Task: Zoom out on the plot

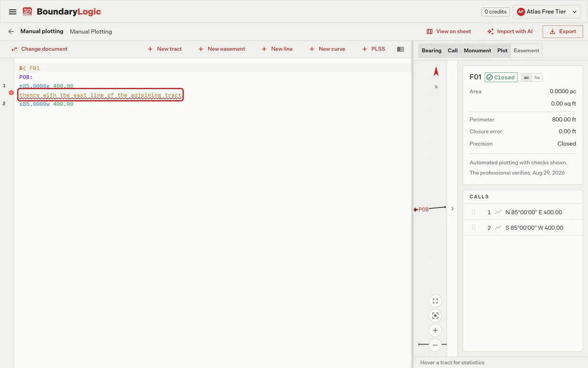Action: click(x=435, y=345)
